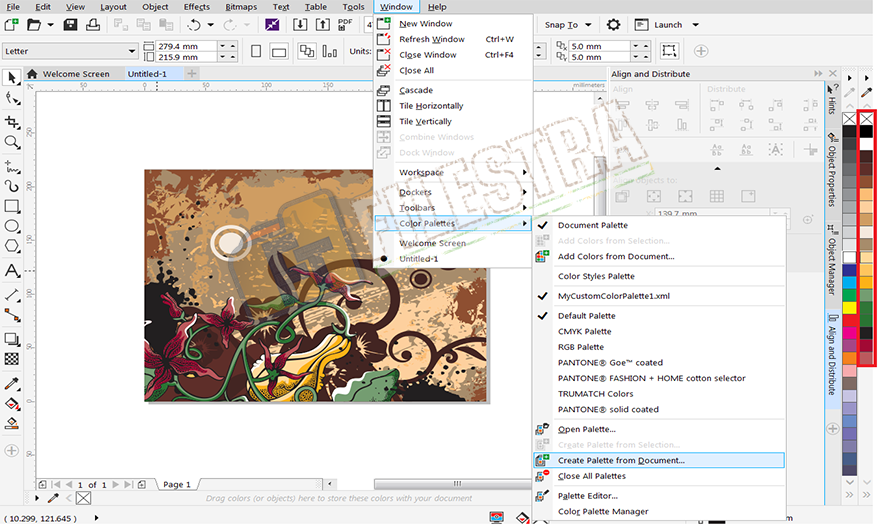Click the Print icon
The height and width of the screenshot is (531, 880).
point(93,25)
